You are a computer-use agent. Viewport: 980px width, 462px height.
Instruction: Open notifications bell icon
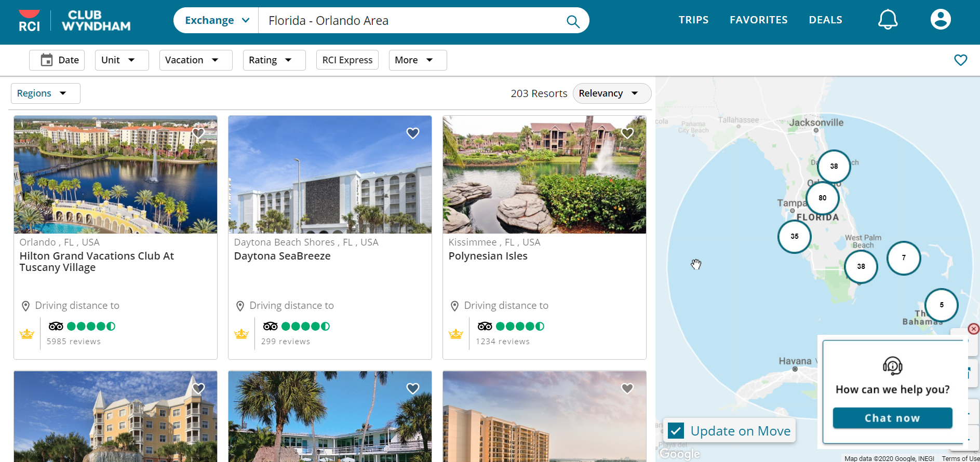[888, 20]
